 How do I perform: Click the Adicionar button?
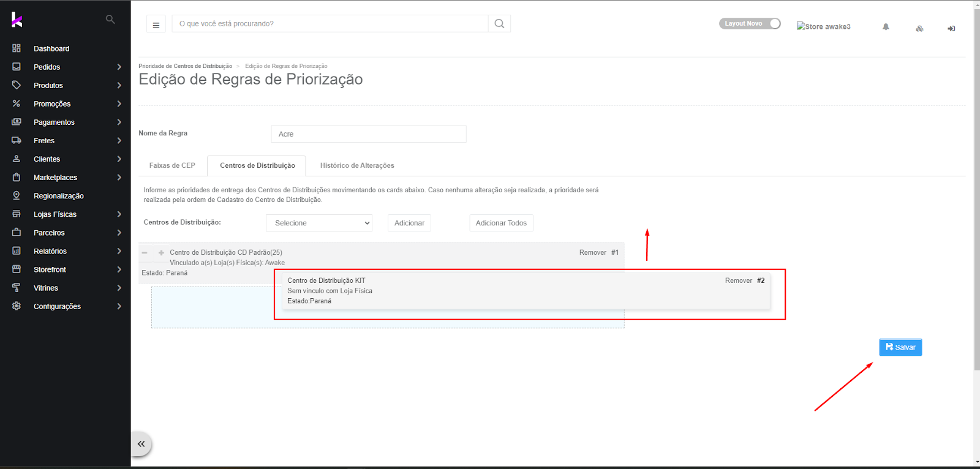point(409,223)
